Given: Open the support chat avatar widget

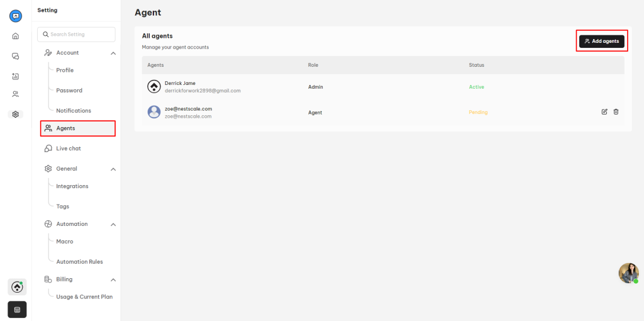Looking at the screenshot, I should 629,273.
